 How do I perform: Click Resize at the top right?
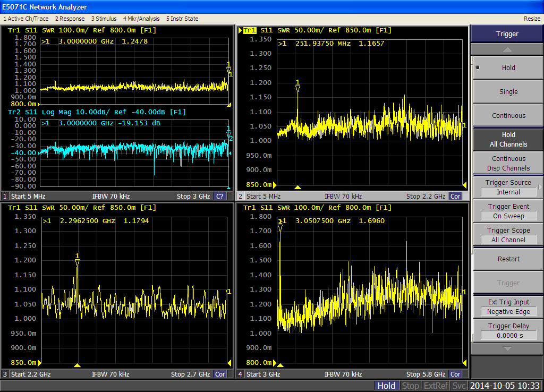[532, 19]
